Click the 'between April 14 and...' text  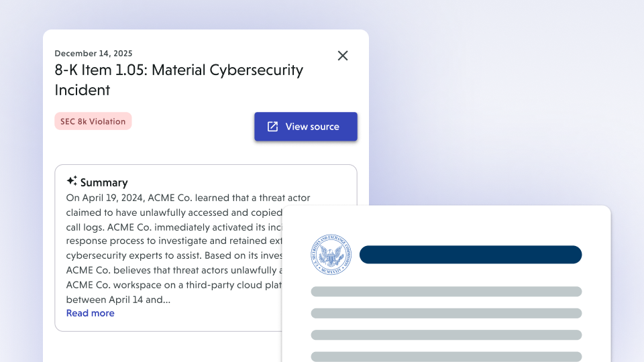118,300
